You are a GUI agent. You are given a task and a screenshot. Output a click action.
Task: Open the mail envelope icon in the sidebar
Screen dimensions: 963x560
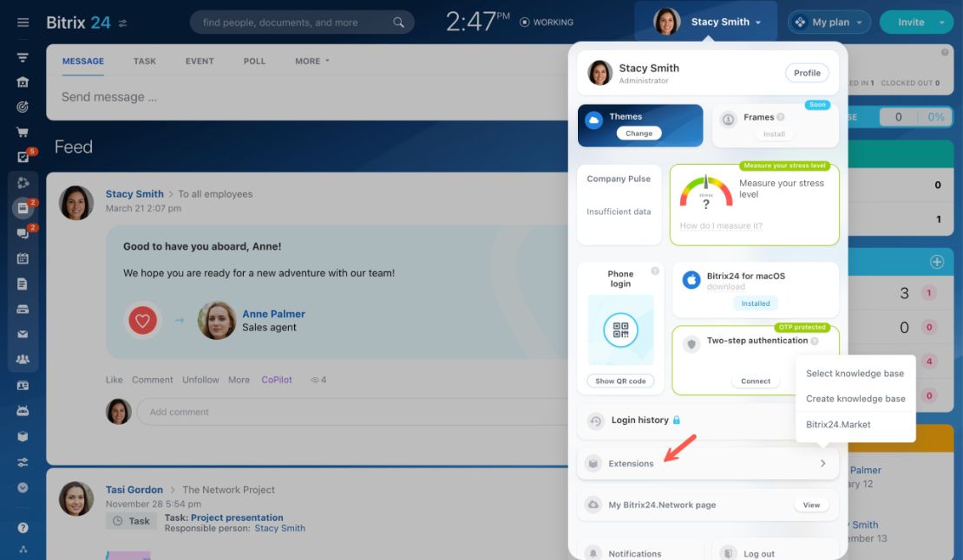(23, 335)
